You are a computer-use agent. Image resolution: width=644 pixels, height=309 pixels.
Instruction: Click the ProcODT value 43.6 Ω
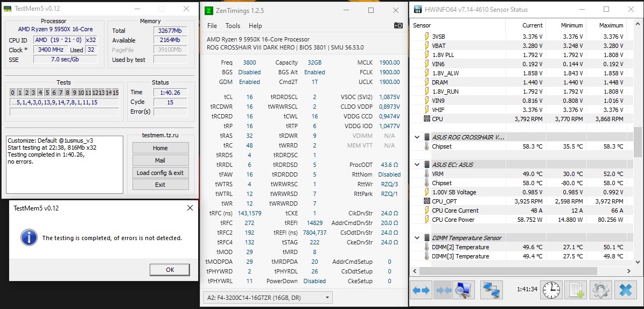click(x=389, y=164)
